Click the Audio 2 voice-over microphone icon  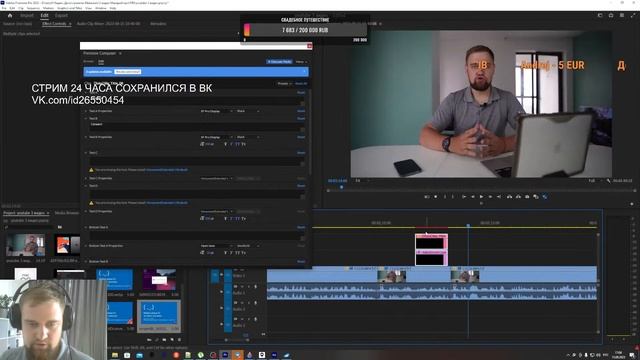[256, 303]
